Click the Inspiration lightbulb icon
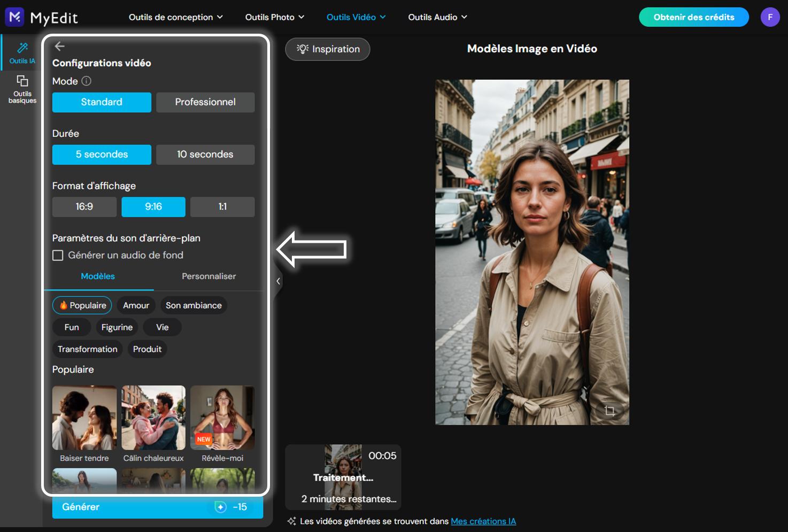Viewport: 788px width, 532px height. pyautogui.click(x=302, y=49)
